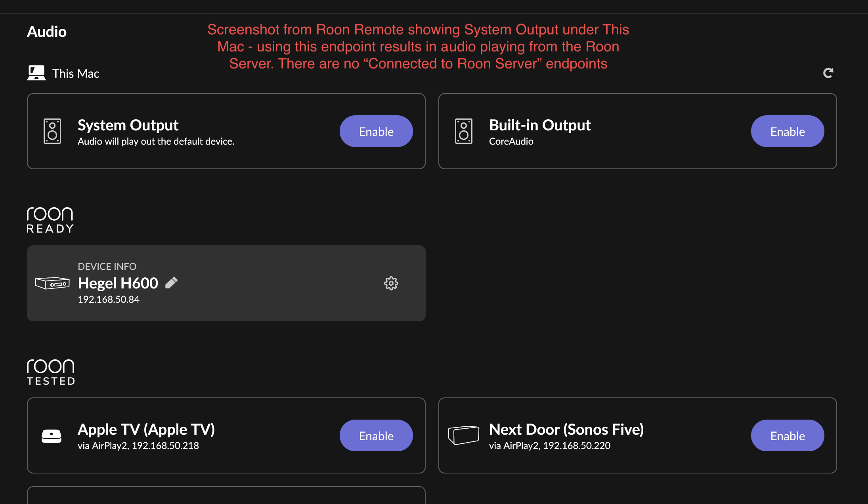The width and height of the screenshot is (868, 504).
Task: Click the Built-in Output speaker icon
Action: coord(463,131)
